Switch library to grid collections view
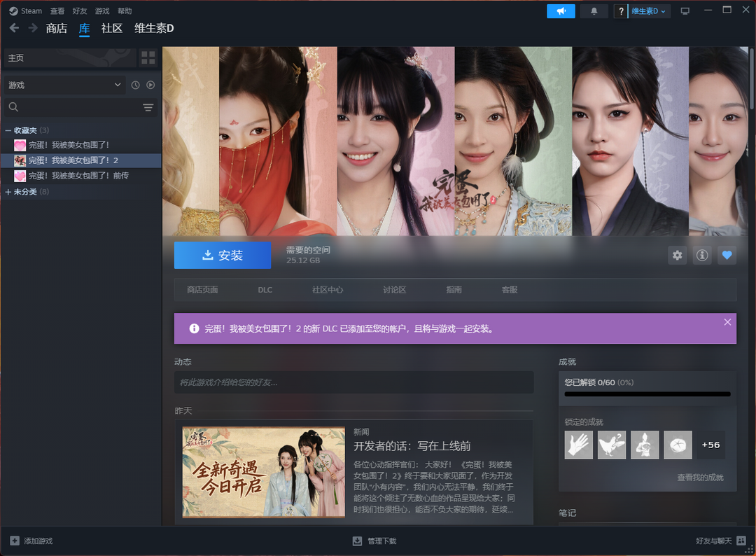Image resolution: width=756 pixels, height=556 pixels. click(x=148, y=58)
